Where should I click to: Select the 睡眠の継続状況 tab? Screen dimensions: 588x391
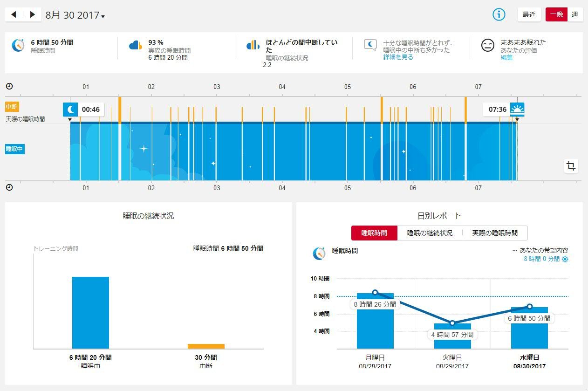[430, 233]
